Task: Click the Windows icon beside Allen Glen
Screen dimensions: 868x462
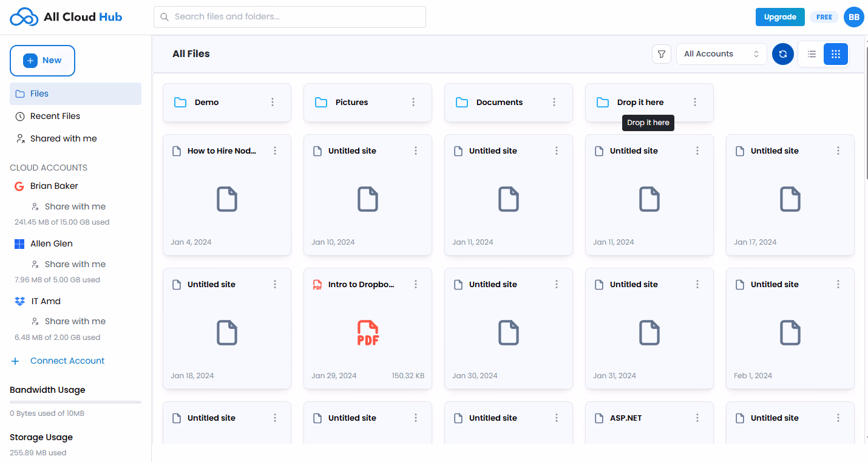Action: [x=19, y=243]
